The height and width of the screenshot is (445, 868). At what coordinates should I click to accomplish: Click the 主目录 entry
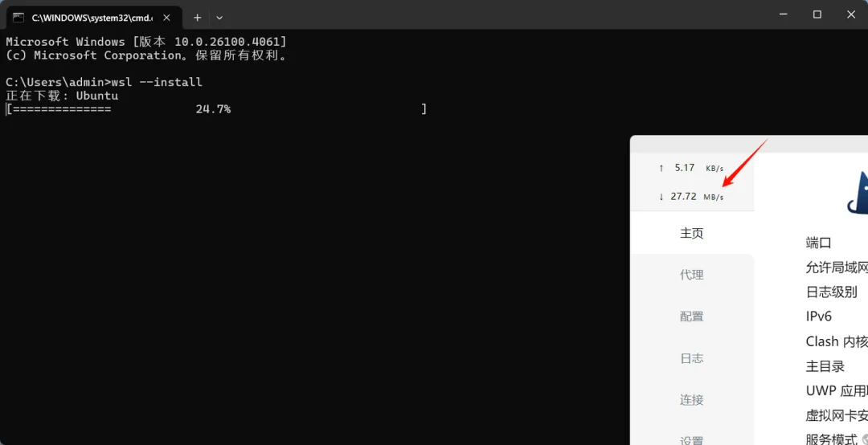825,366
